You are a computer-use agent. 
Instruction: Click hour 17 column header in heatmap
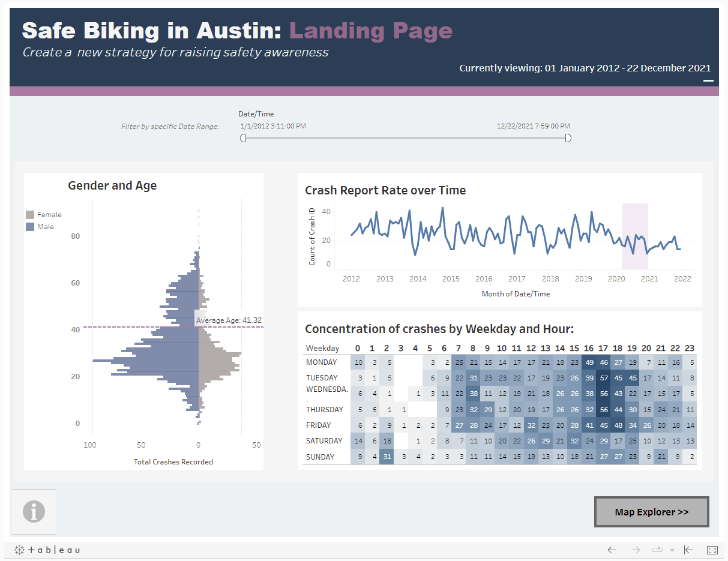click(603, 348)
